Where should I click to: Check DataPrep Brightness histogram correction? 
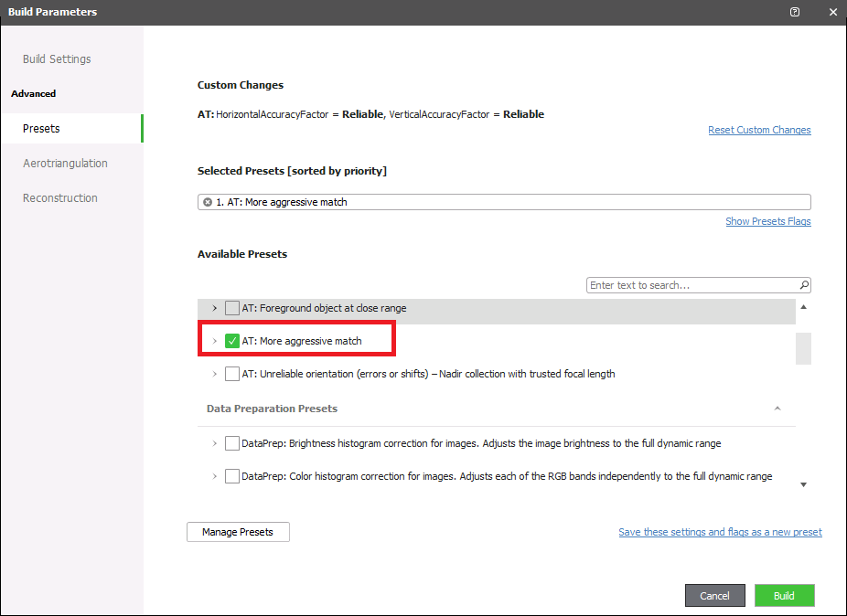[232, 443]
